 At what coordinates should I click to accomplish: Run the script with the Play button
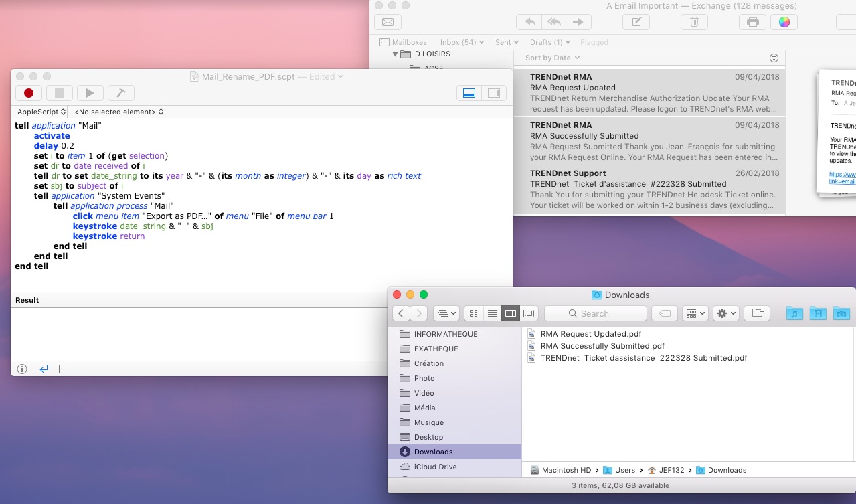click(x=90, y=93)
